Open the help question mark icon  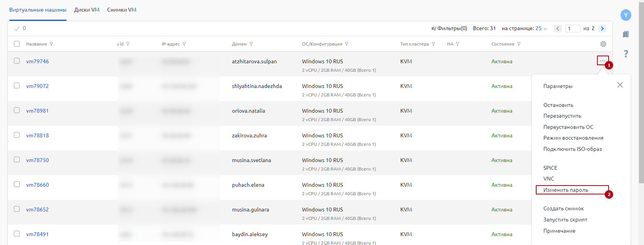[x=626, y=54]
